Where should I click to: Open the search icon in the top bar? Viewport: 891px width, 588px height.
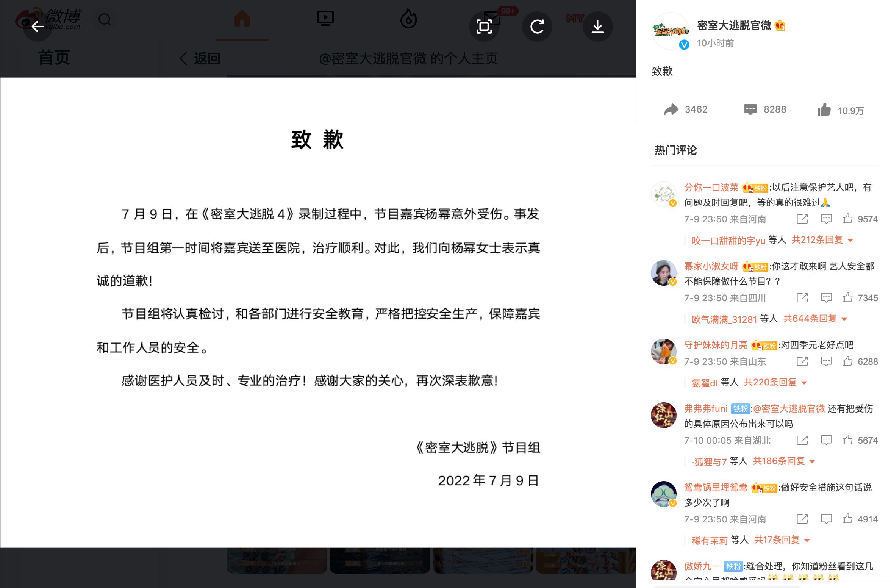[x=105, y=19]
